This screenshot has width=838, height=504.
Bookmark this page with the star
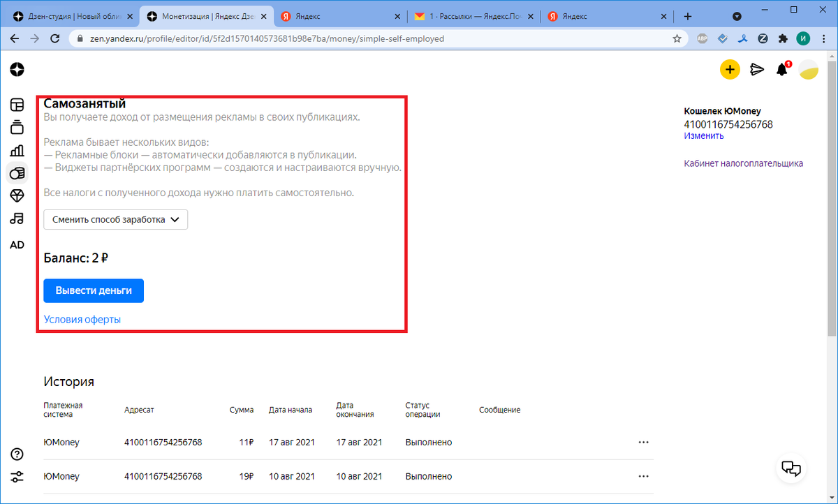677,39
